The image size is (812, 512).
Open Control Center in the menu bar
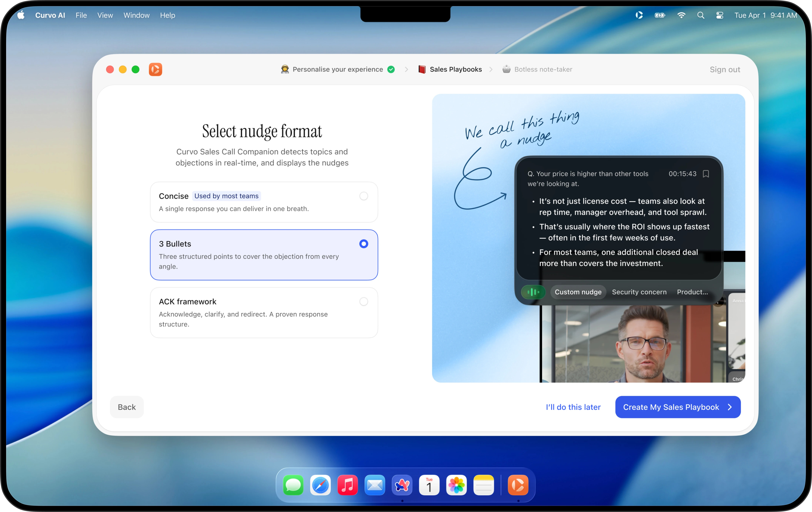tap(720, 15)
